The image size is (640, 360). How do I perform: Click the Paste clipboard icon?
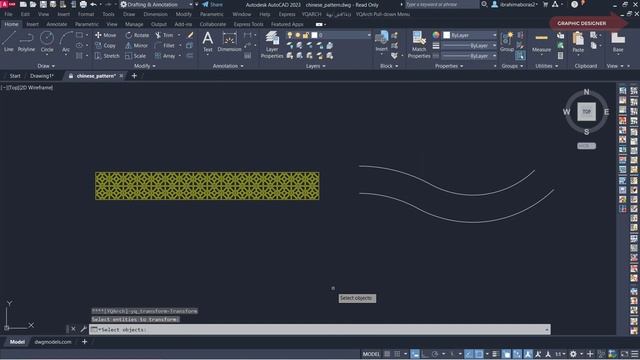pos(578,42)
